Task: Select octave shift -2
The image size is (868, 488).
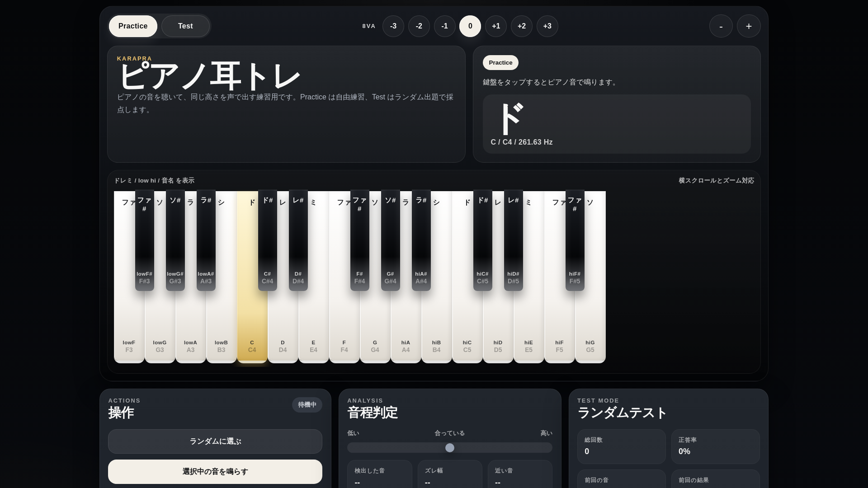Action: coord(419,26)
